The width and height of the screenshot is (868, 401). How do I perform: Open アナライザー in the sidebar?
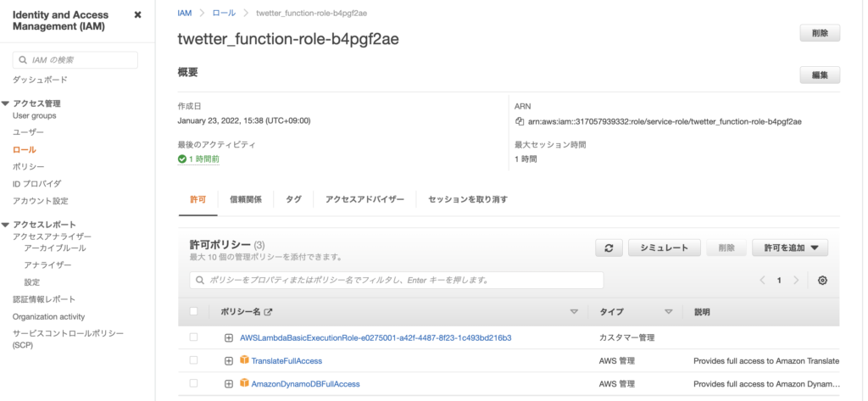tap(47, 265)
